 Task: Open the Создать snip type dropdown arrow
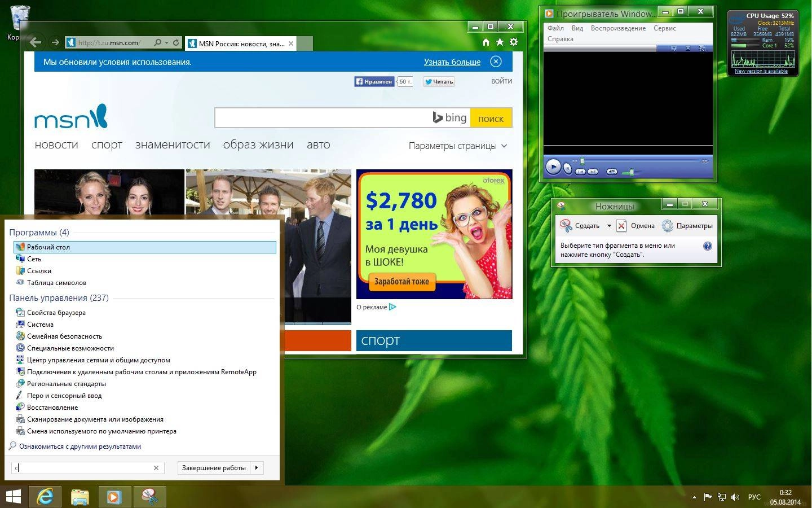pos(609,226)
